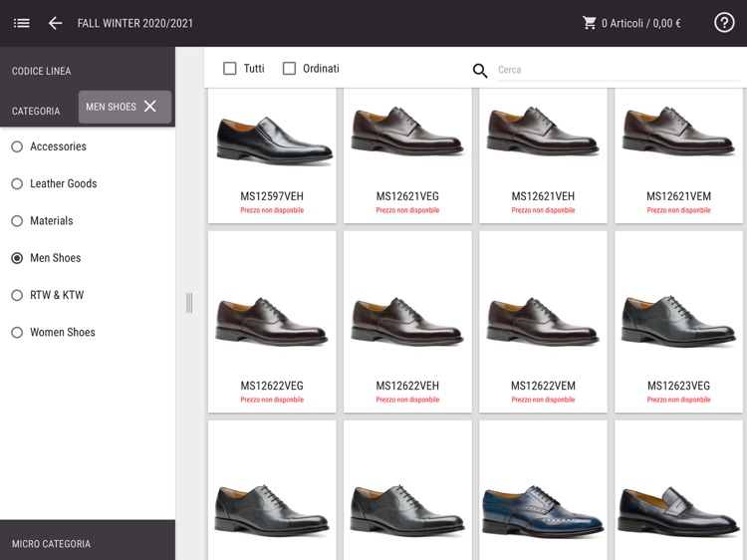Image resolution: width=747 pixels, height=560 pixels.
Task: Select the Women Shoes radio button
Action: (x=17, y=333)
